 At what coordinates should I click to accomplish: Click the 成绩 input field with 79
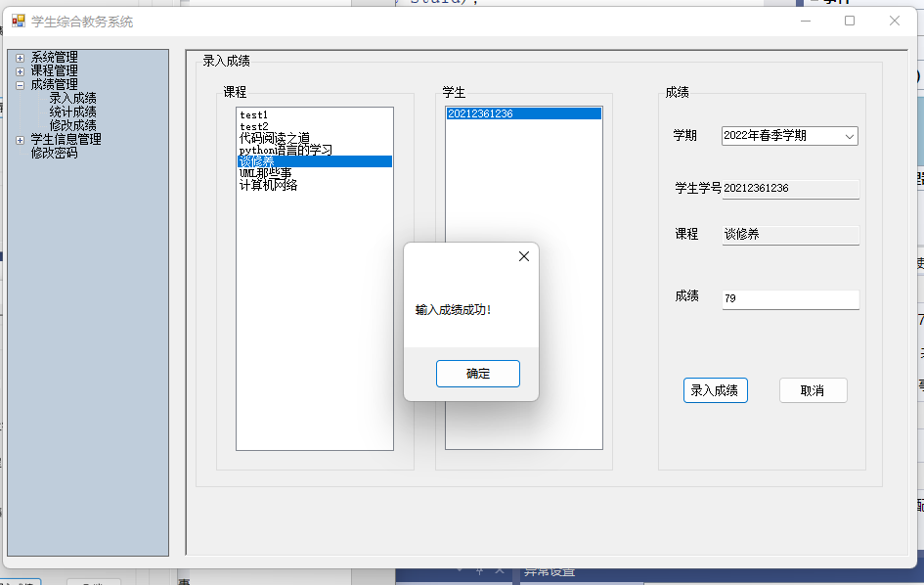(791, 299)
